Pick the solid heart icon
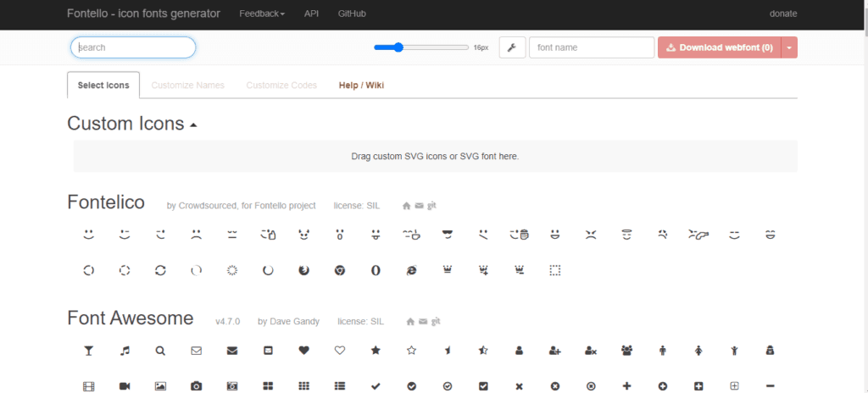Viewport: 868px width, 393px height. (x=304, y=351)
